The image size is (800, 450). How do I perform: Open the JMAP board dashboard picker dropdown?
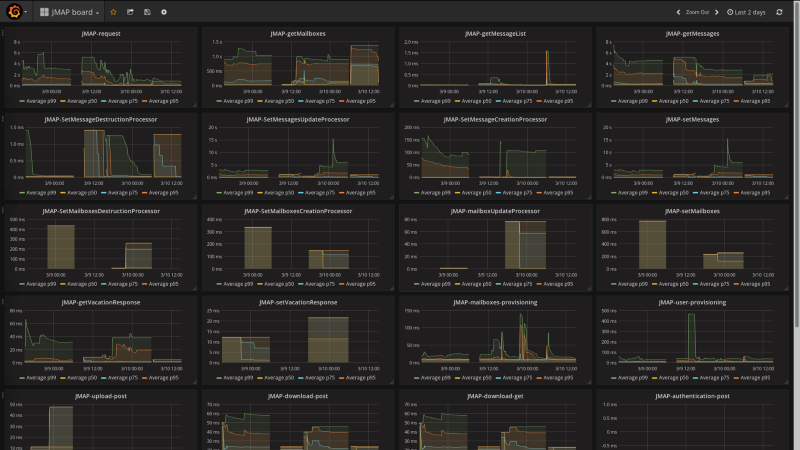tap(69, 12)
